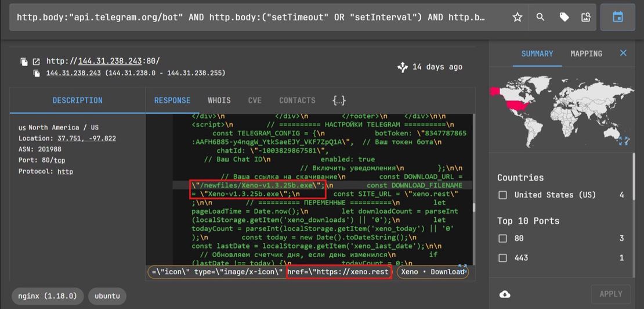Click the "US North America / US" line
Screen dimensions: 644x309
(x=59, y=127)
